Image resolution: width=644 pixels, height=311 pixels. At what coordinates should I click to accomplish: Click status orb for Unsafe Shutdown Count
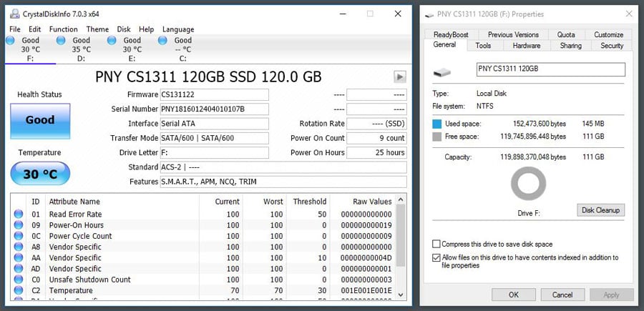point(19,280)
